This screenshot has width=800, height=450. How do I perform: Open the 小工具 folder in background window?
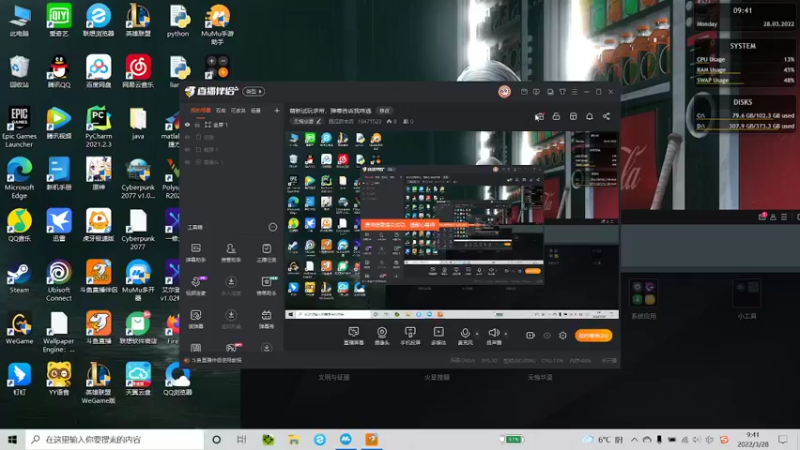coord(746,299)
